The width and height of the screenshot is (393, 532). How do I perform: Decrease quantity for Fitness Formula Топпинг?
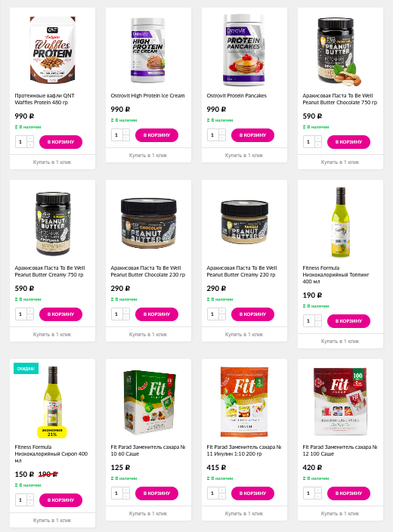click(x=318, y=324)
